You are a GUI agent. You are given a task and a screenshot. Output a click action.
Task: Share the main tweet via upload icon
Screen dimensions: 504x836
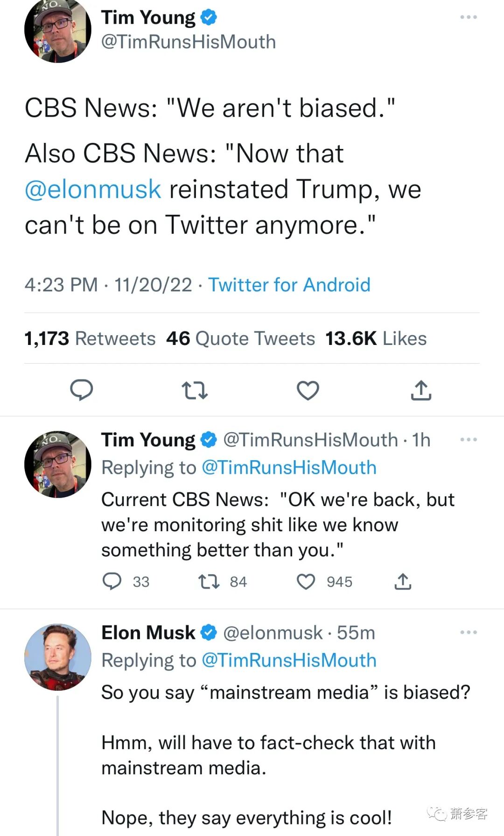421,390
